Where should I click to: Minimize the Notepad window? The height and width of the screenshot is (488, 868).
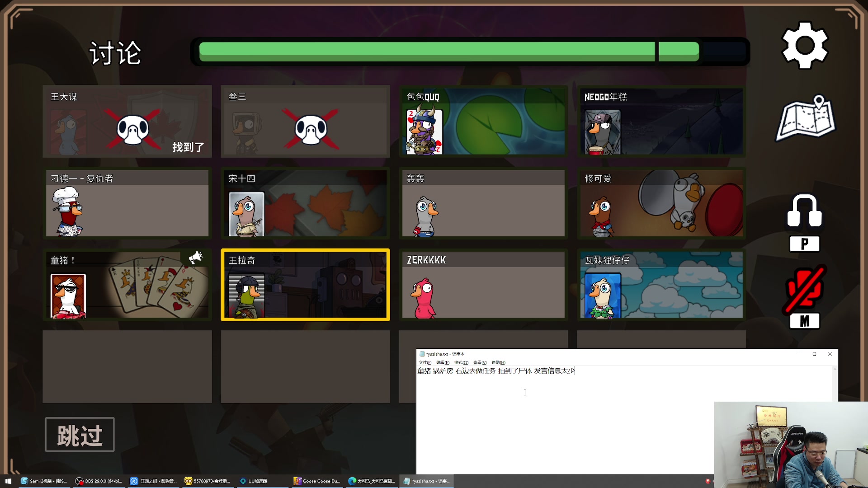799,354
